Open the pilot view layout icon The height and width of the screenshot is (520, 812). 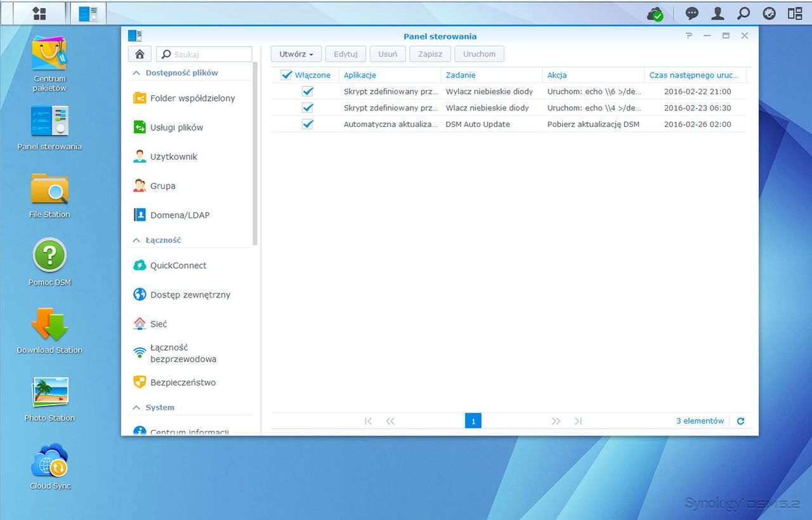[x=795, y=13]
